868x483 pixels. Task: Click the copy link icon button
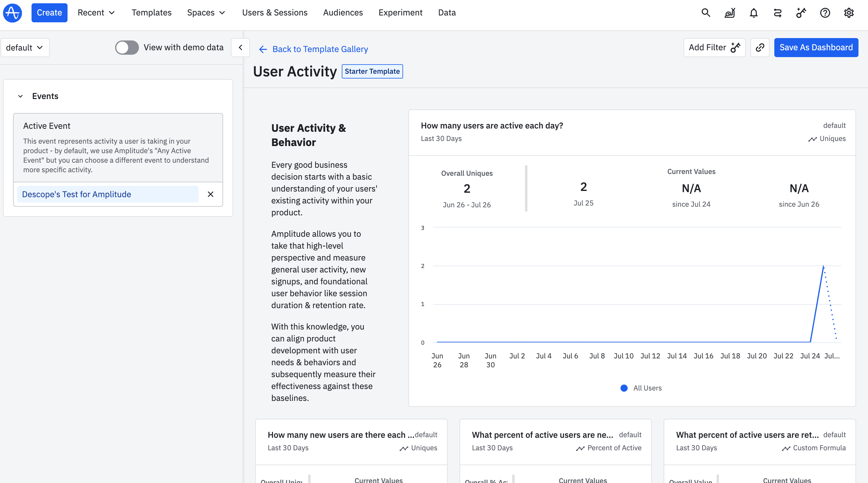click(760, 48)
